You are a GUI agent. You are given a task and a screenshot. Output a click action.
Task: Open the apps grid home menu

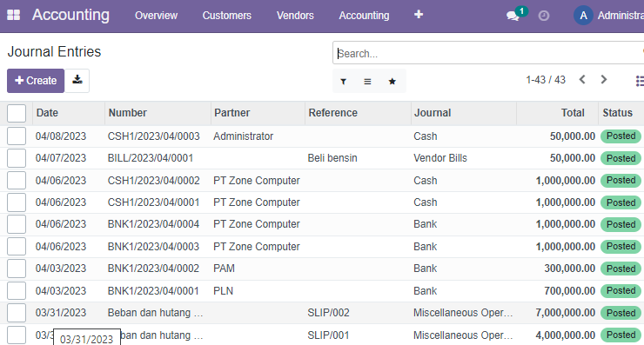tap(14, 15)
